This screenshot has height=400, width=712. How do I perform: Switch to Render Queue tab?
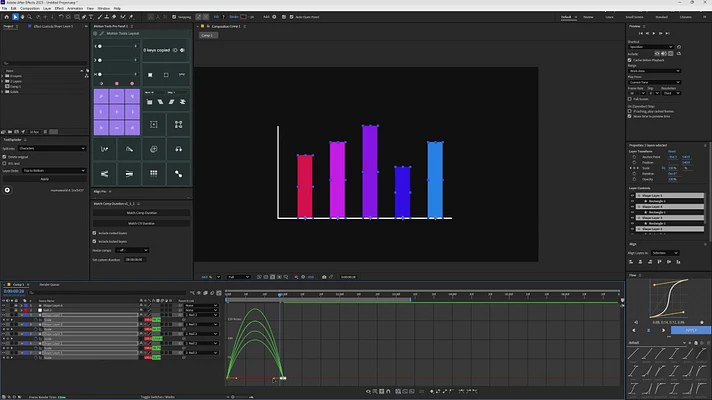coord(49,285)
